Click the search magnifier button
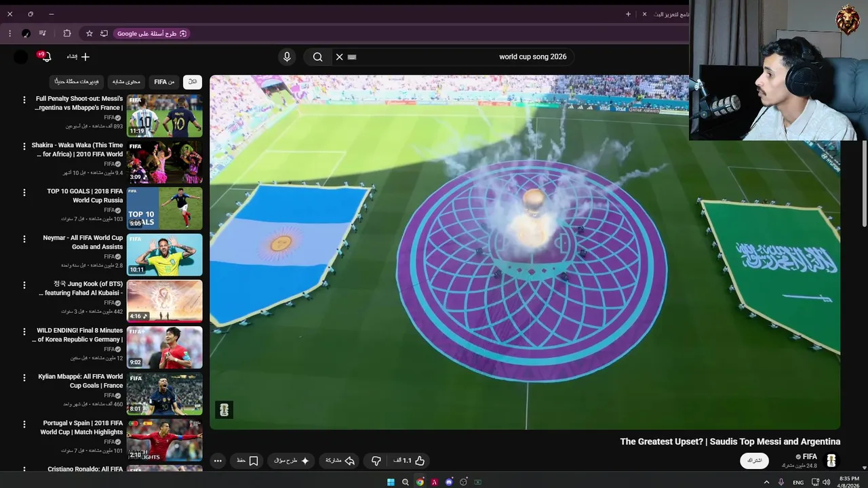 point(317,57)
